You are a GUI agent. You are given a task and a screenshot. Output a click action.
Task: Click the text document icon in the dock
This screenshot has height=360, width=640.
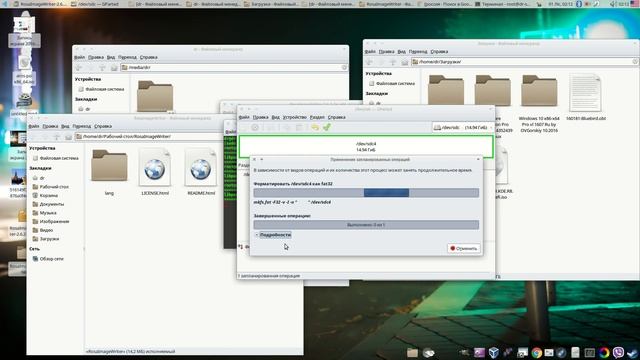click(575, 353)
